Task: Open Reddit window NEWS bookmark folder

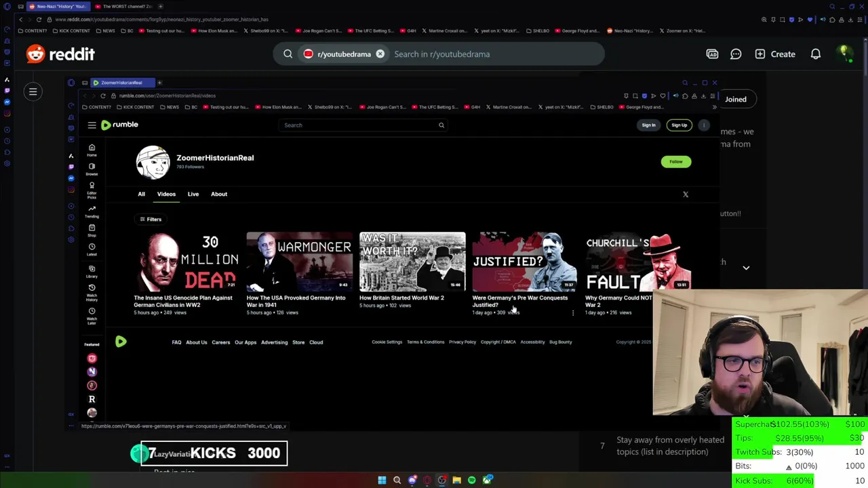Action: click(x=106, y=30)
